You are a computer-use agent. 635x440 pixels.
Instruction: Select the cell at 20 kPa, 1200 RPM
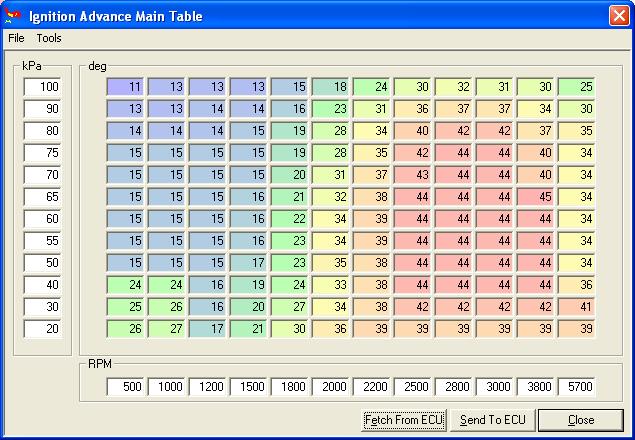(207, 329)
